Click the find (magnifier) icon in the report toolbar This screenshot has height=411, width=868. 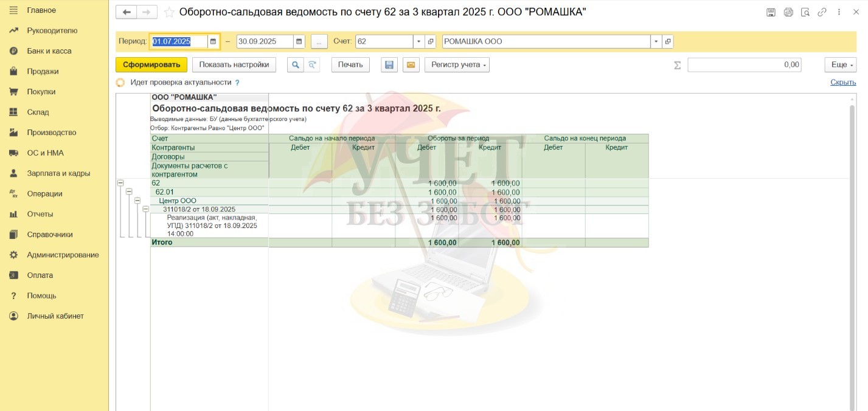click(x=295, y=65)
